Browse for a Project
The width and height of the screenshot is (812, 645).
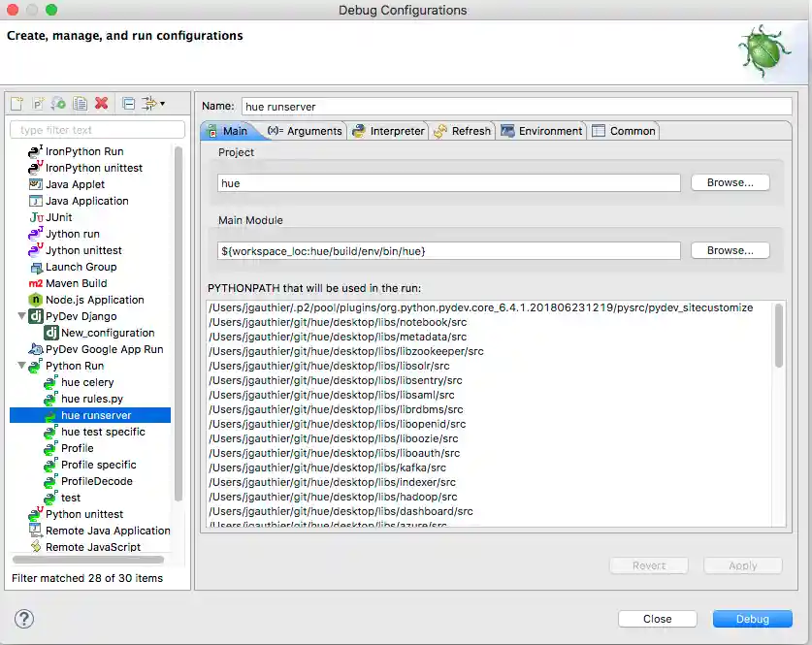[730, 182]
